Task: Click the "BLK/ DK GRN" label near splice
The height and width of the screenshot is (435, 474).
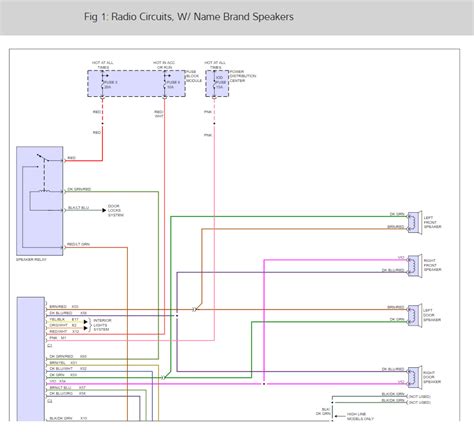Action: pyautogui.click(x=323, y=411)
